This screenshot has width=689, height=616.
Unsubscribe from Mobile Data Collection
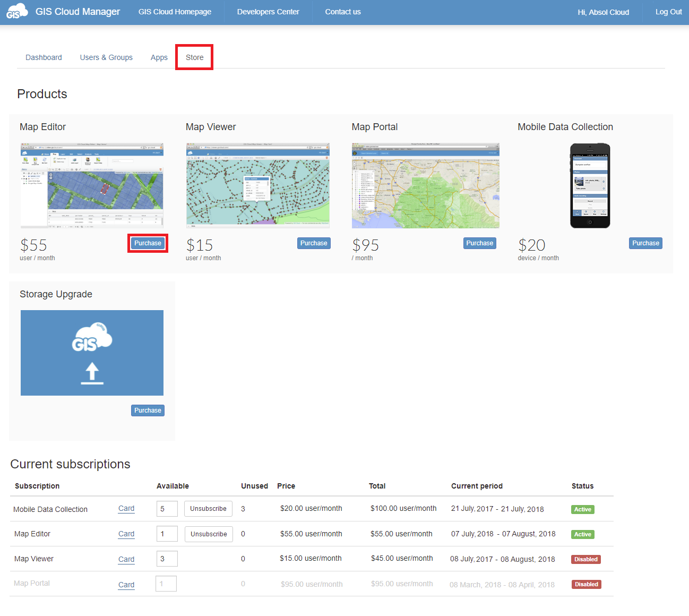[x=209, y=509]
